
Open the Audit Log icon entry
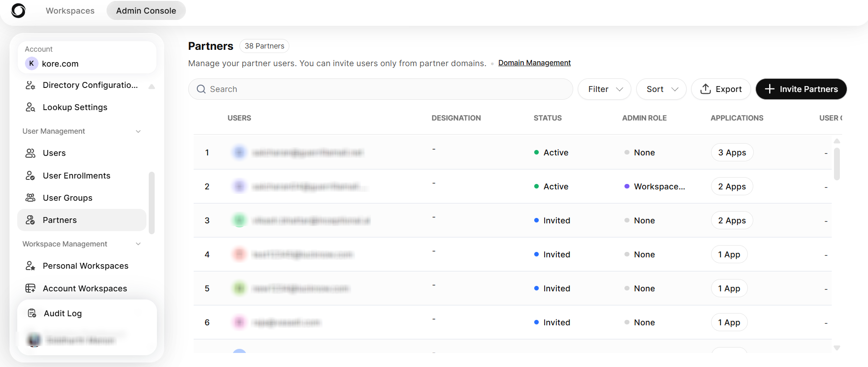(x=32, y=313)
